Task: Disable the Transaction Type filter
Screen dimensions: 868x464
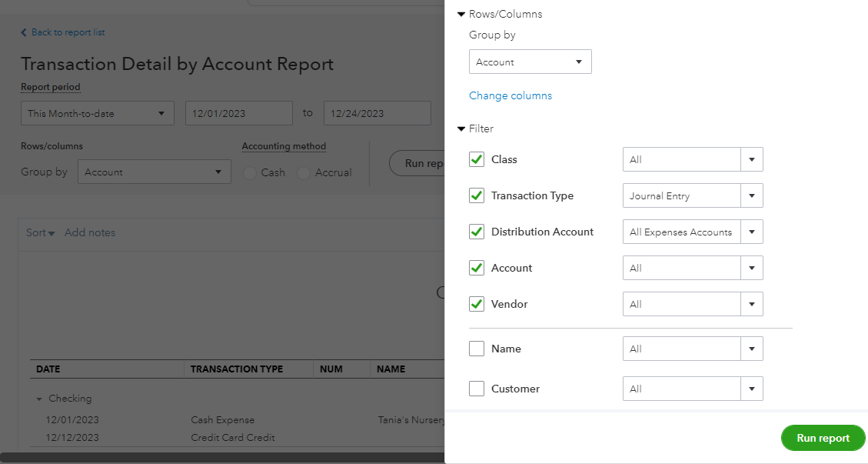Action: tap(477, 195)
